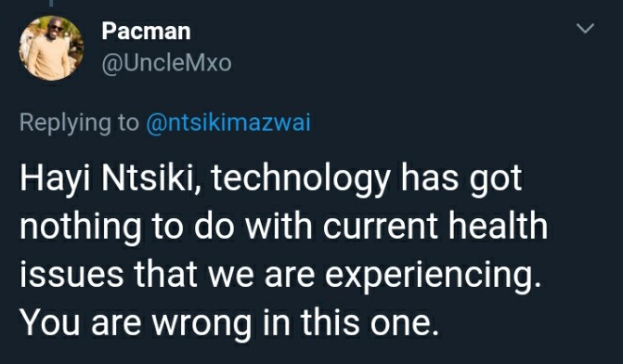This screenshot has width=623, height=364.
Task: Click the word 'current' in tweet
Action: 381,227
